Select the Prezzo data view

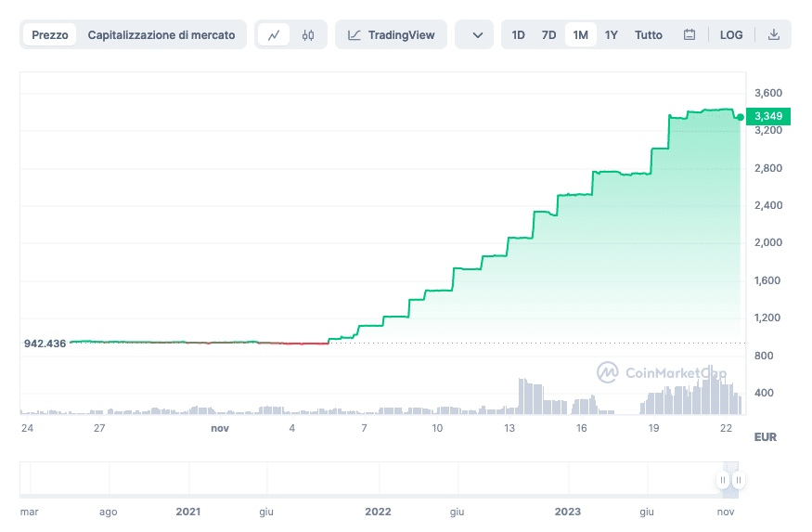pos(50,35)
